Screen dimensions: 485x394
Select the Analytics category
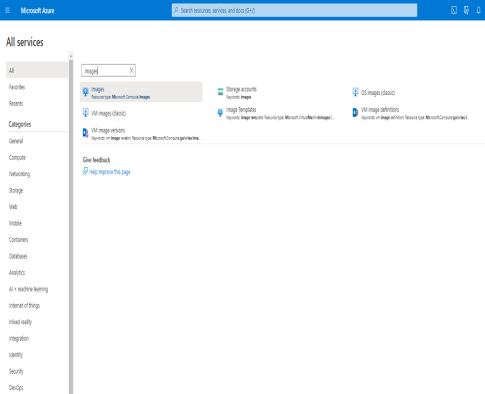point(17,273)
